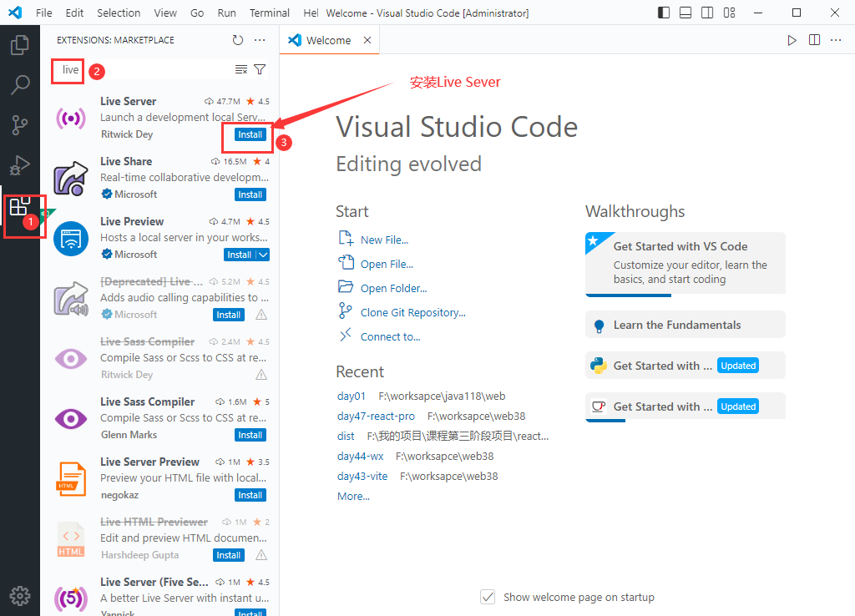Open editor more actions ellipsis menu

click(836, 40)
